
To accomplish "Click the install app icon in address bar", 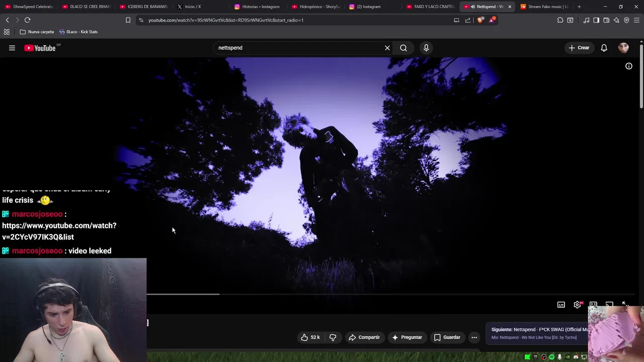I will [x=456, y=20].
